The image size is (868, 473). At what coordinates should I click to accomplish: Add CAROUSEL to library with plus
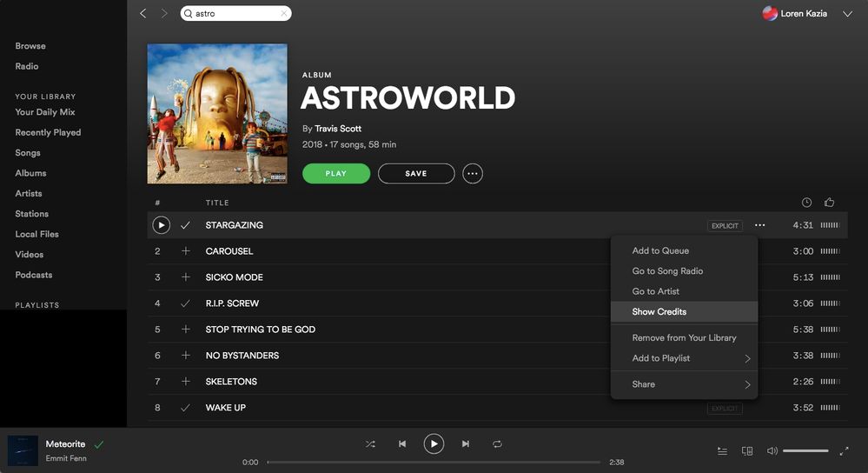(x=185, y=251)
